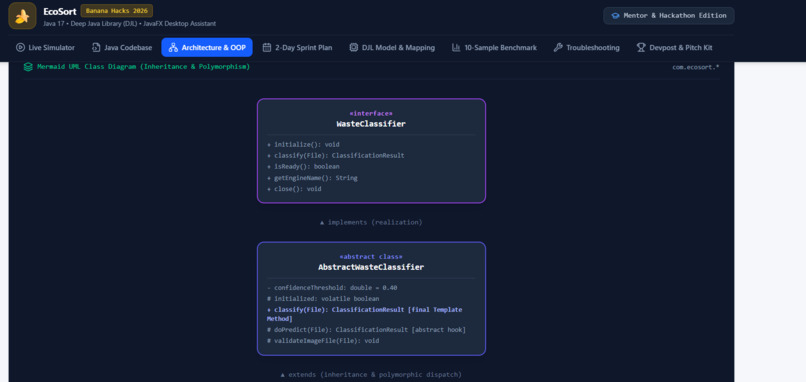
Task: Click the close(): void method line
Action: point(294,189)
